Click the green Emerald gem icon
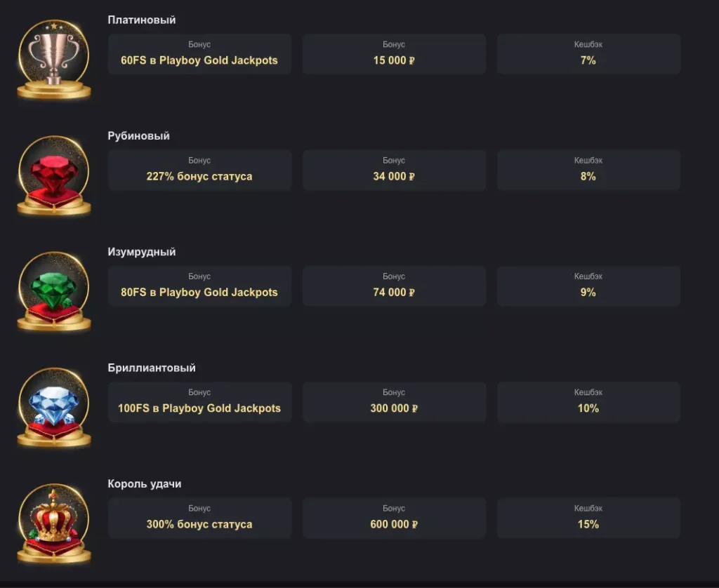The width and height of the screenshot is (719, 588). pyautogui.click(x=53, y=291)
